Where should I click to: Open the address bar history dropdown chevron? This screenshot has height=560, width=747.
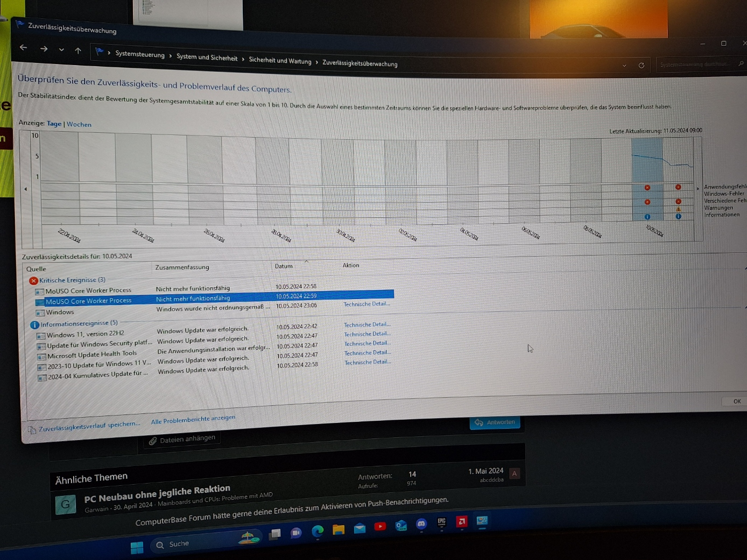624,66
